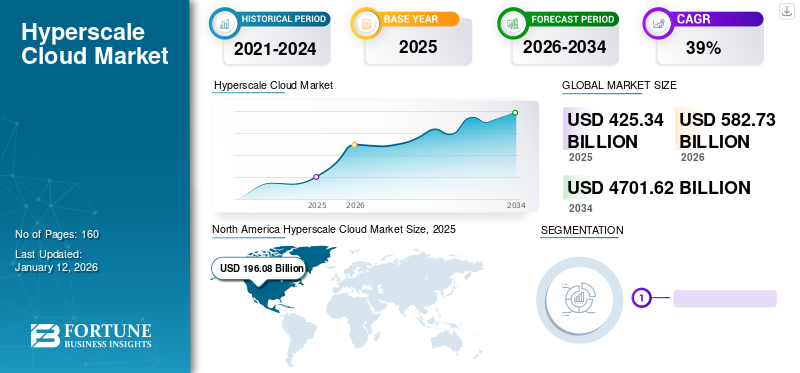This screenshot has height=373, width=800.
Task: Click the 39% CAGR value
Action: click(x=703, y=48)
